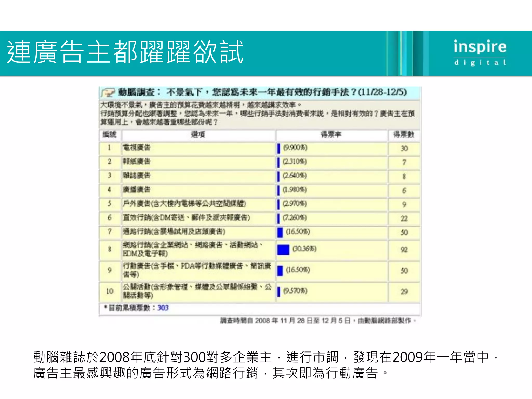Click the caption line 廣告主最感興趣的廣告形式
This screenshot has height=399, width=532.
click(x=211, y=373)
